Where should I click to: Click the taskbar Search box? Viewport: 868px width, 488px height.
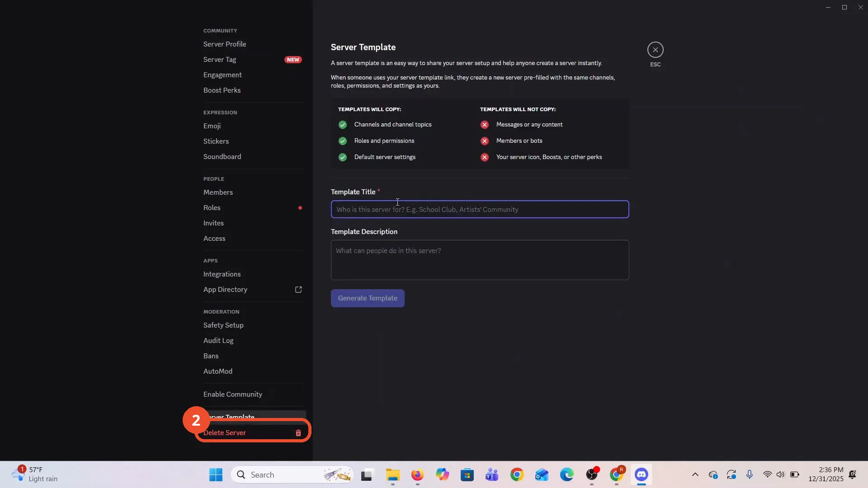coord(292,475)
